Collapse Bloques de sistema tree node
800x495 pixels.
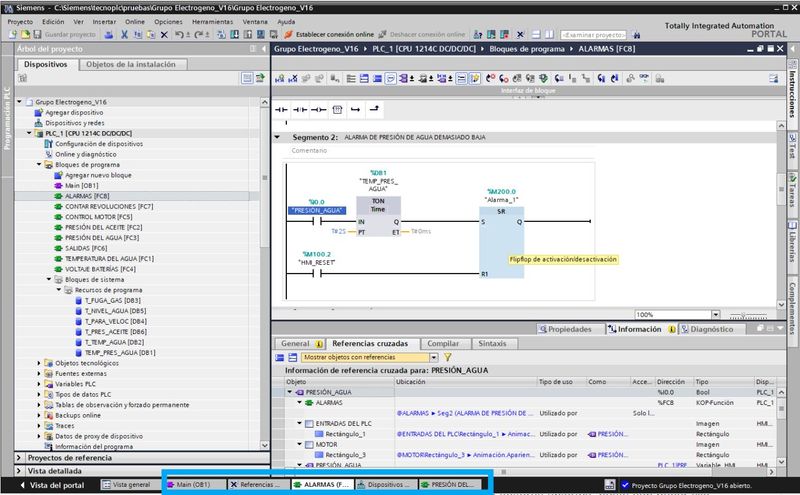[x=49, y=279]
